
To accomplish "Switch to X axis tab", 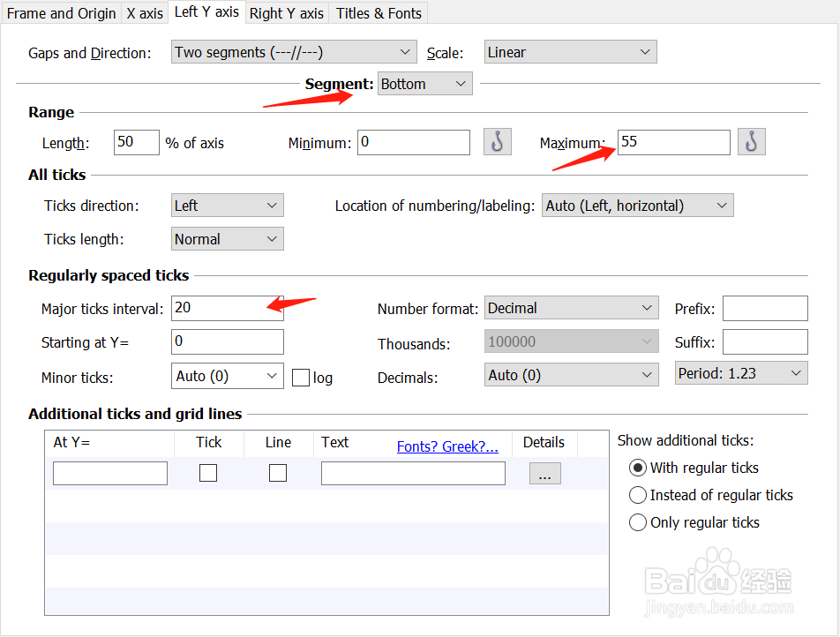I will [145, 13].
